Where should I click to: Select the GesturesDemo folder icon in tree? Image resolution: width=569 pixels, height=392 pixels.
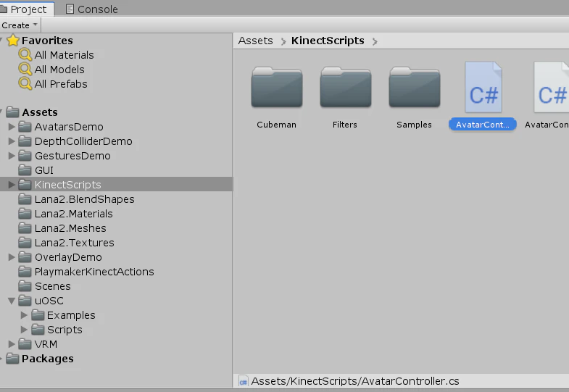click(25, 156)
